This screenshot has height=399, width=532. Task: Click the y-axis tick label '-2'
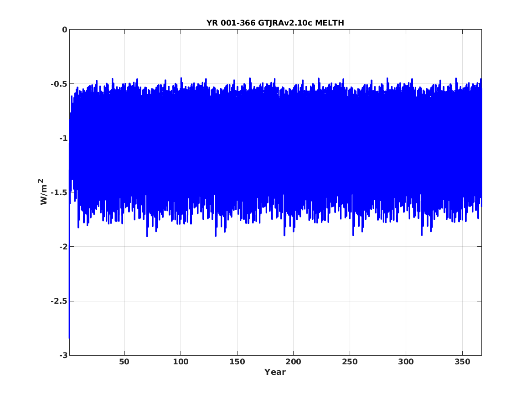pos(63,247)
